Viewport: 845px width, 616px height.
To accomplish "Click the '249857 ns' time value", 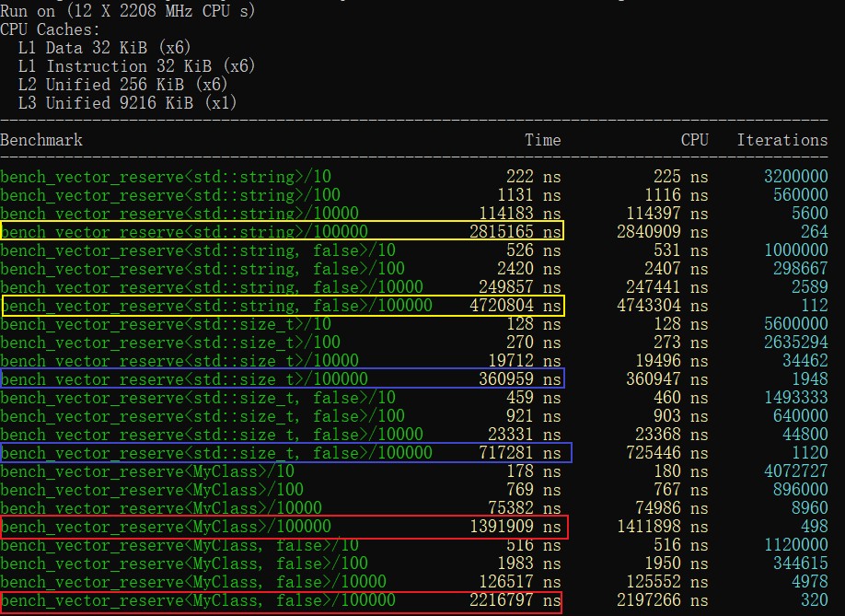I will 519,286.
